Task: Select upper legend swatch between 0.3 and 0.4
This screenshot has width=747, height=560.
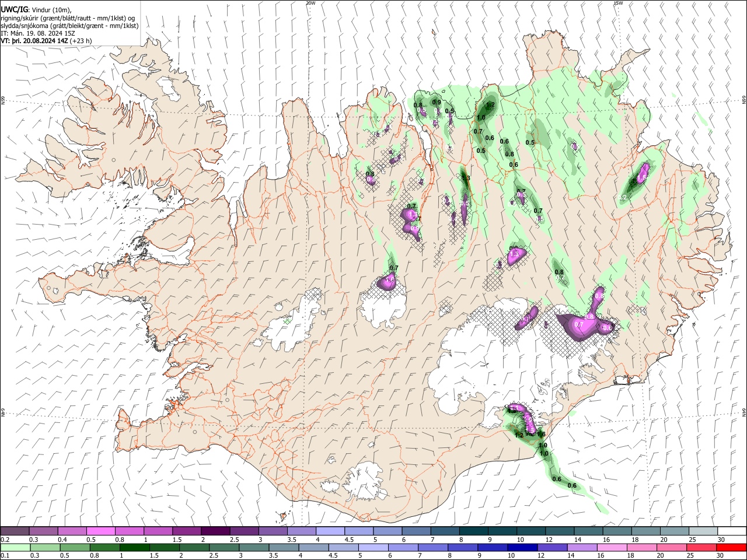Action: coord(44,531)
